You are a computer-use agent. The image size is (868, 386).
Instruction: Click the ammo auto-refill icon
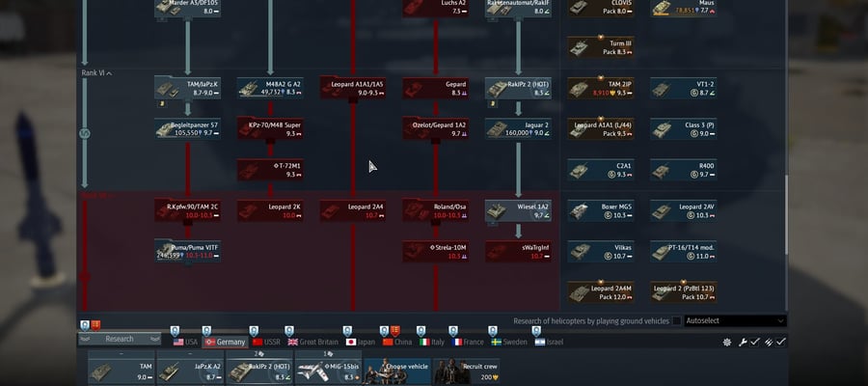769,343
